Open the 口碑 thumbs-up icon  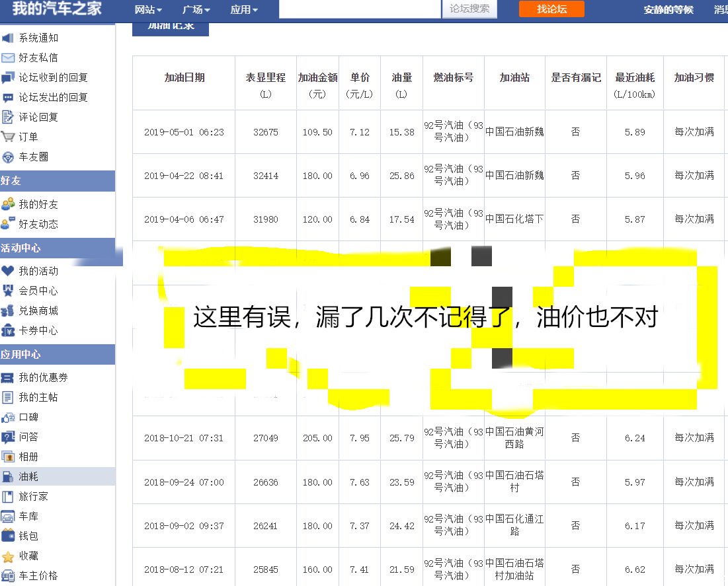point(8,418)
